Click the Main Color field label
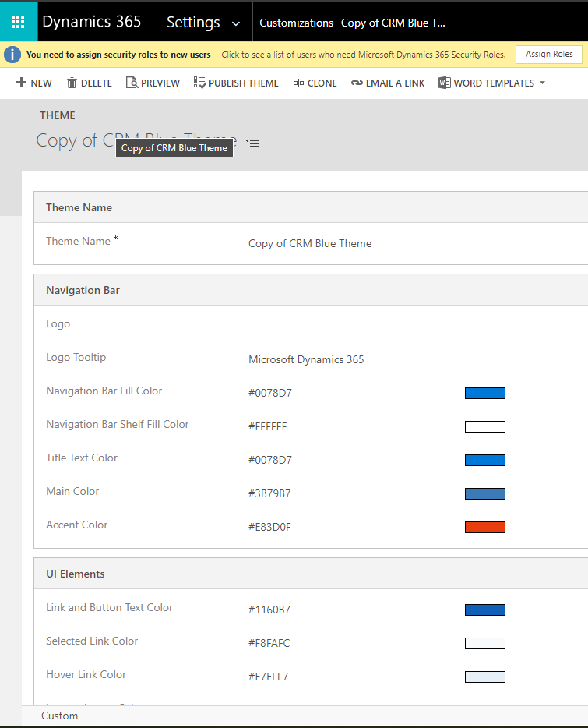This screenshot has width=588, height=728. 72,491
